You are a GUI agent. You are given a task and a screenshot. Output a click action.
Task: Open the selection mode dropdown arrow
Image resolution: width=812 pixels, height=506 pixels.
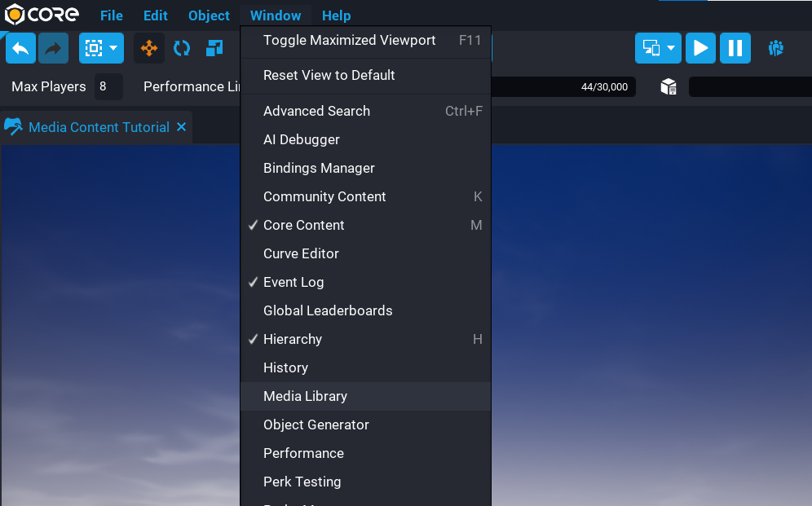tap(113, 48)
